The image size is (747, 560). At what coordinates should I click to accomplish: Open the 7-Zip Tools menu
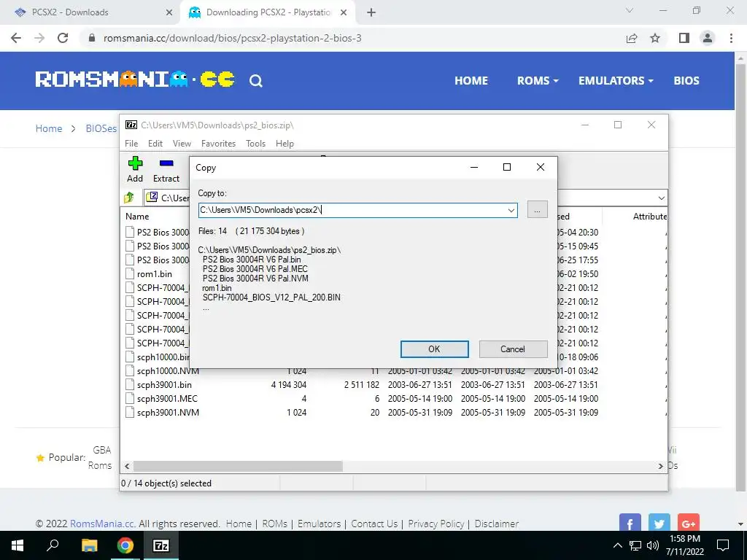click(256, 144)
